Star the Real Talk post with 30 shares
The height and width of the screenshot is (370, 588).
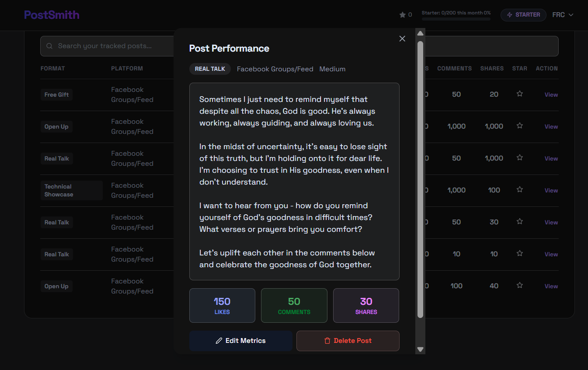pyautogui.click(x=520, y=221)
